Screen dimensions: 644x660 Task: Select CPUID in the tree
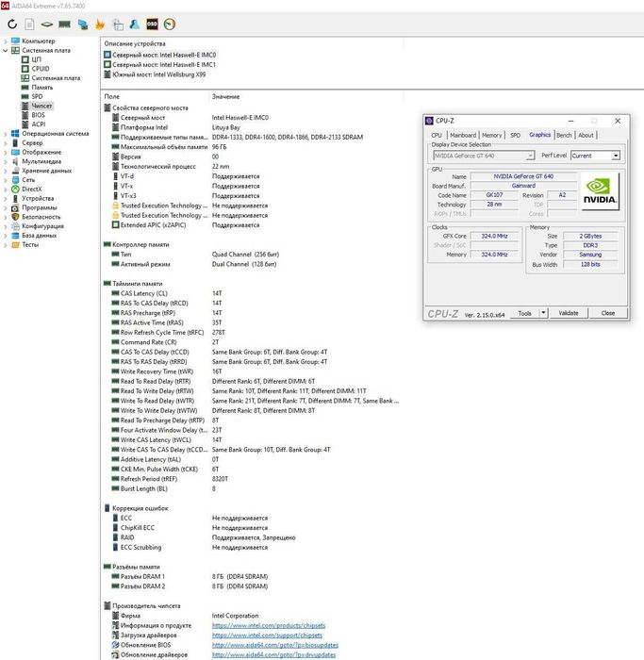[x=41, y=69]
